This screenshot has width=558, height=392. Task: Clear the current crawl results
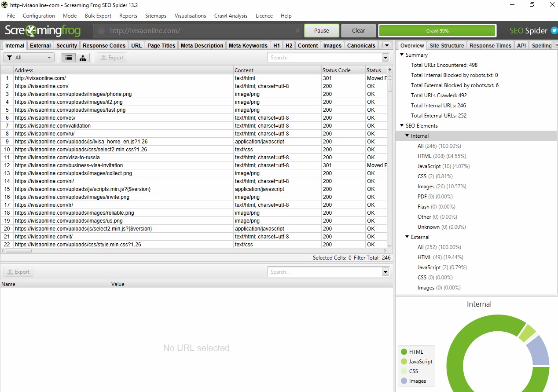[x=358, y=30]
